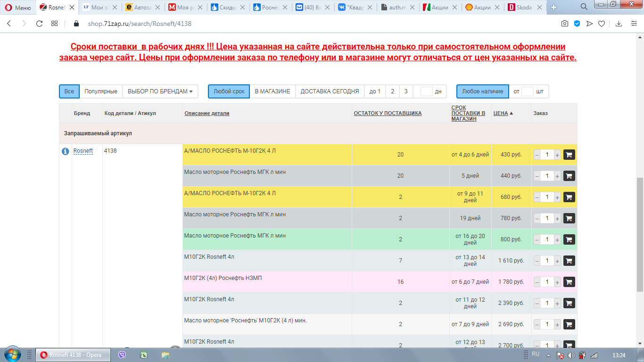Add 430 руб. item to cart
The width and height of the screenshot is (644, 362).
tap(569, 155)
